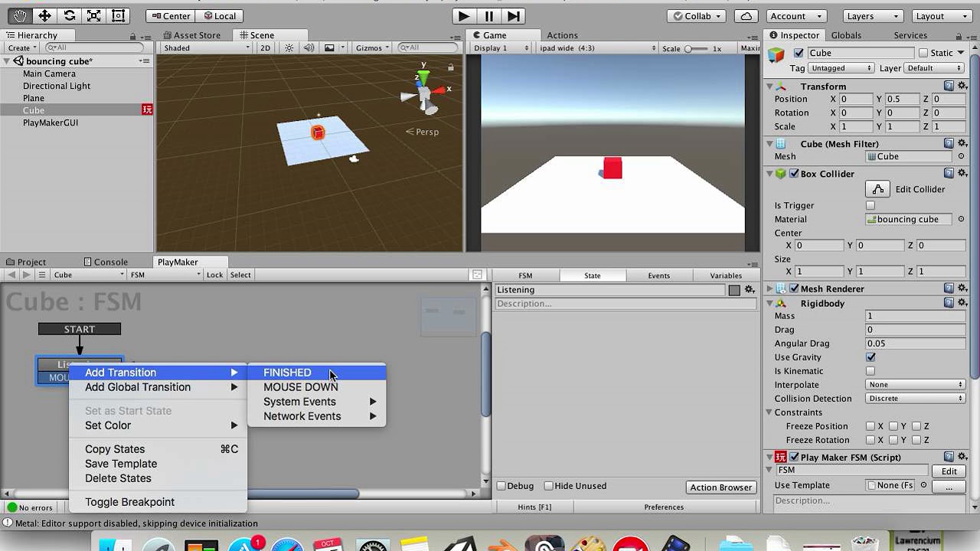Click the Step frame button
The height and width of the screenshot is (551, 980).
point(514,15)
